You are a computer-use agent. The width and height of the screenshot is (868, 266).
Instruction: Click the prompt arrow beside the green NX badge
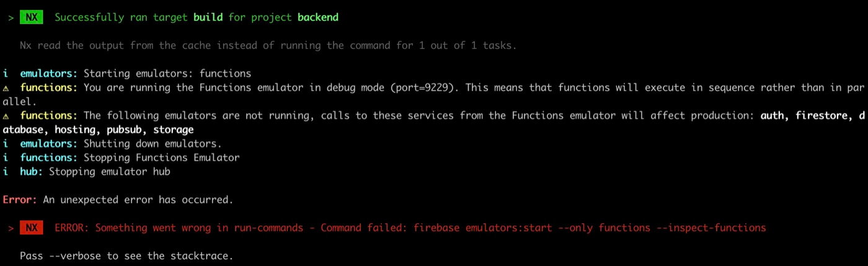click(11, 17)
